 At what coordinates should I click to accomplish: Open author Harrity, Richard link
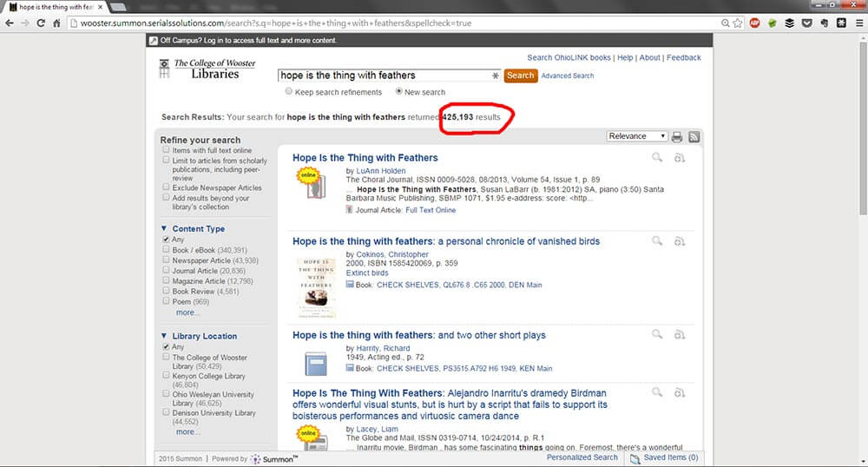(383, 349)
